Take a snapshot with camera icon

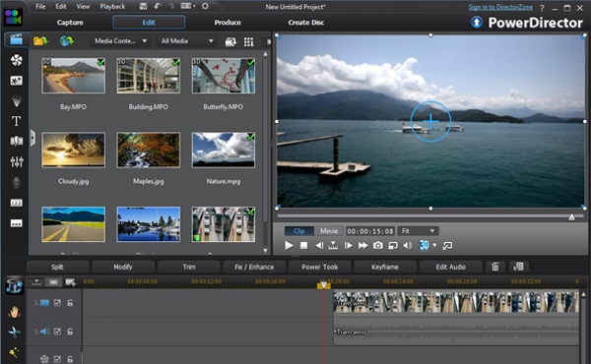(377, 245)
